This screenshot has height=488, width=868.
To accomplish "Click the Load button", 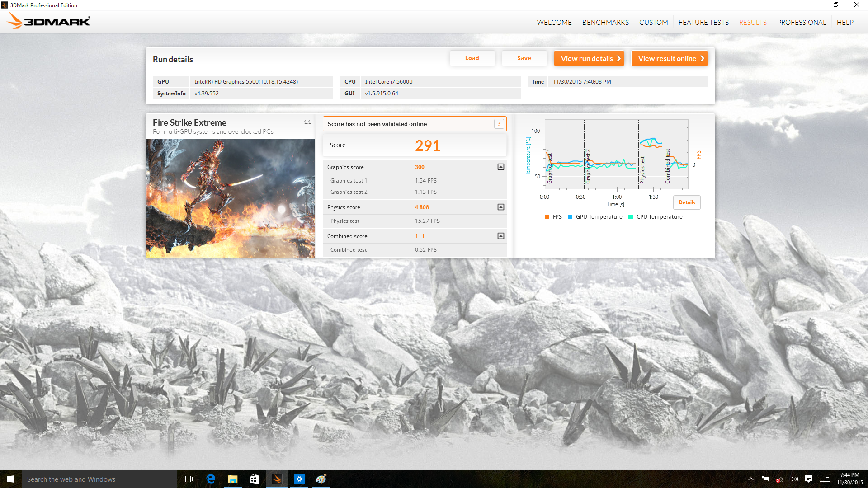I will click(x=472, y=58).
